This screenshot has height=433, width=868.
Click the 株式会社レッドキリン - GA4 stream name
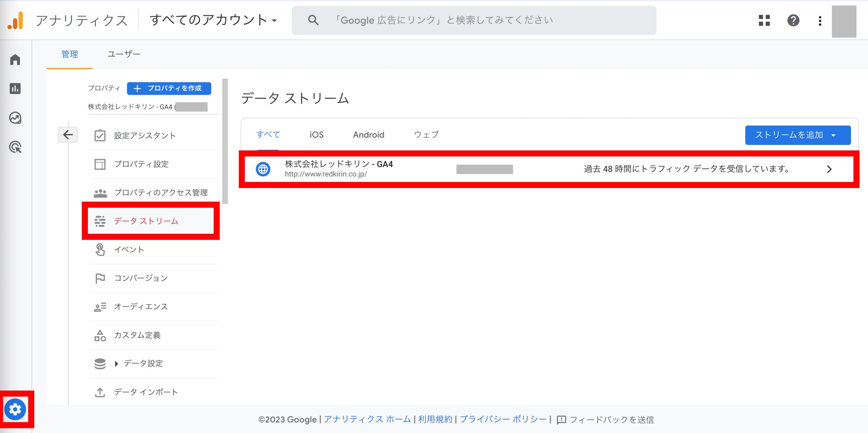pos(339,164)
